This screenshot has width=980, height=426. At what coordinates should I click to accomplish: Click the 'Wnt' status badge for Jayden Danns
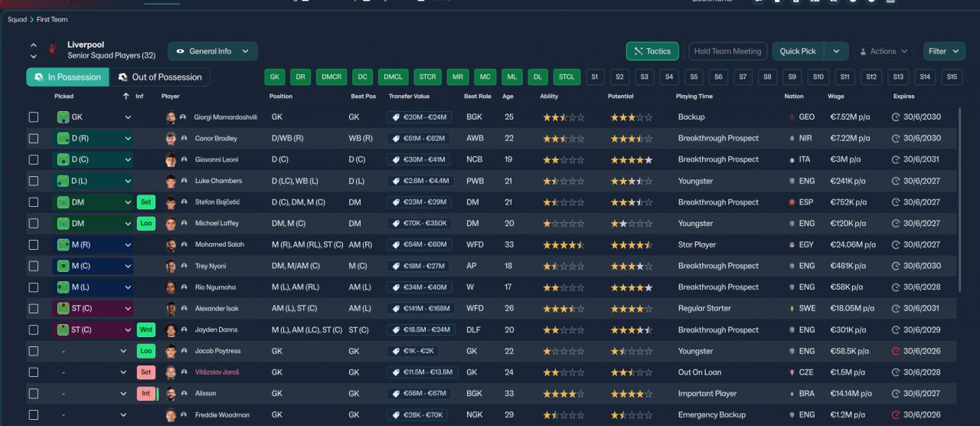tap(145, 330)
